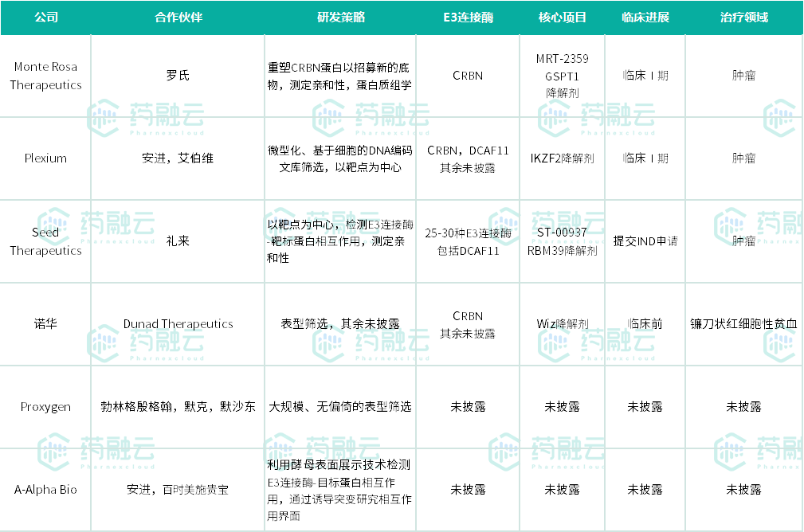Click the ST-00937 RBM39降解剂 cell
This screenshot has width=804, height=532.
[x=562, y=241]
